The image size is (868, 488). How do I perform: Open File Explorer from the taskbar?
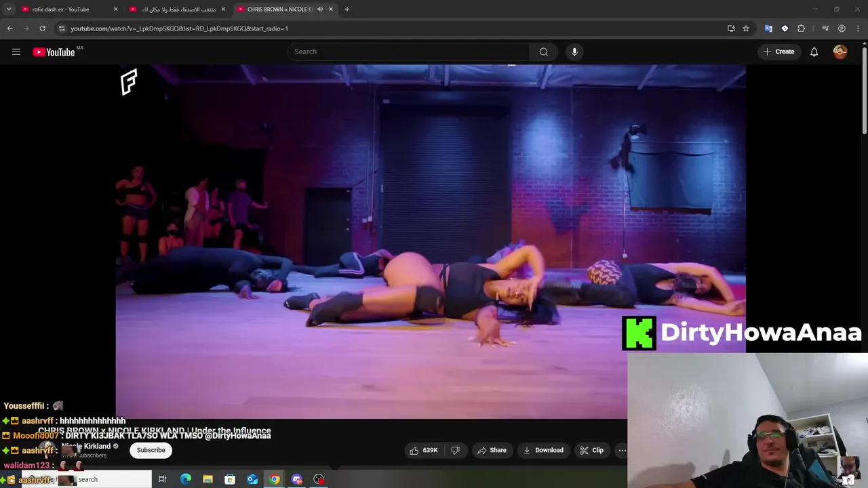[x=208, y=479]
